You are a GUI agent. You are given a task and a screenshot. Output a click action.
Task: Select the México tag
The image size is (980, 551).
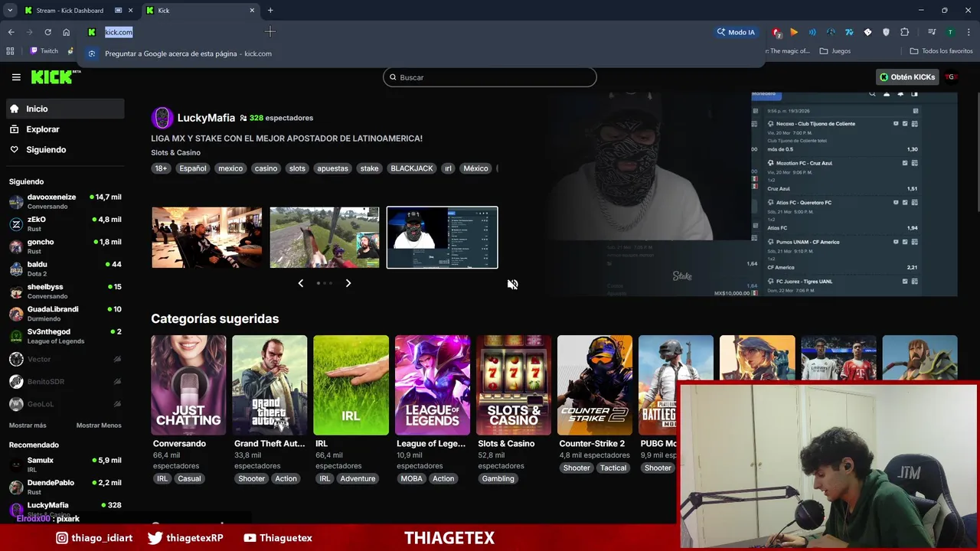coord(475,168)
